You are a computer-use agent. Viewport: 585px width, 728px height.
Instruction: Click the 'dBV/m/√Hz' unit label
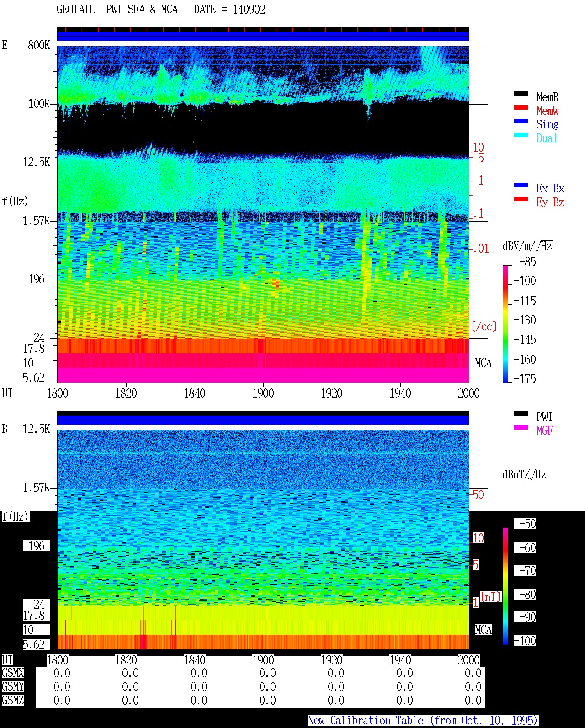tap(527, 246)
